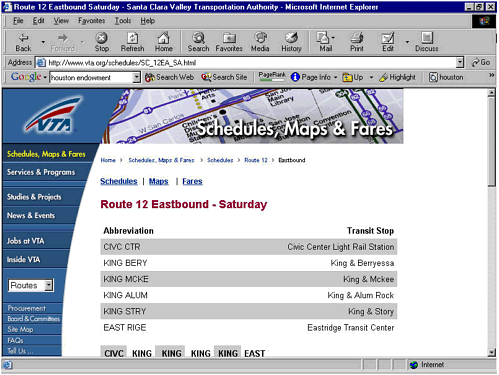Expand the Up button dropdown arrow
The height and width of the screenshot is (375, 499).
coord(371,78)
